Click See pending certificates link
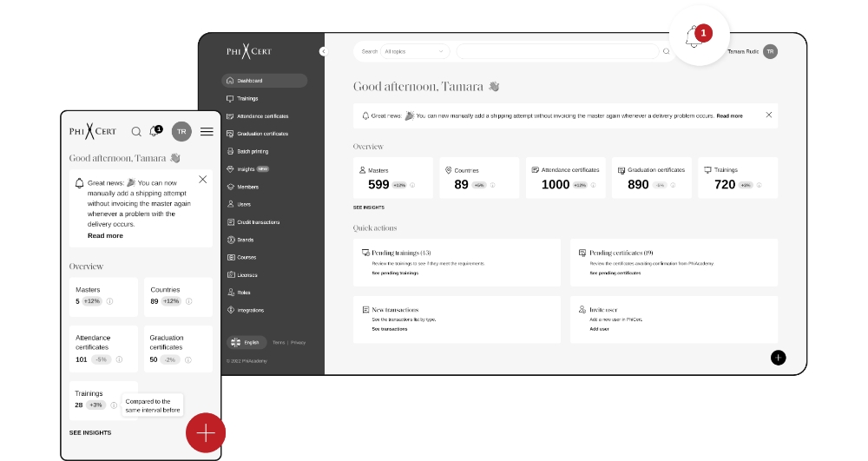Screen dimensions: 868x461 click(615, 273)
